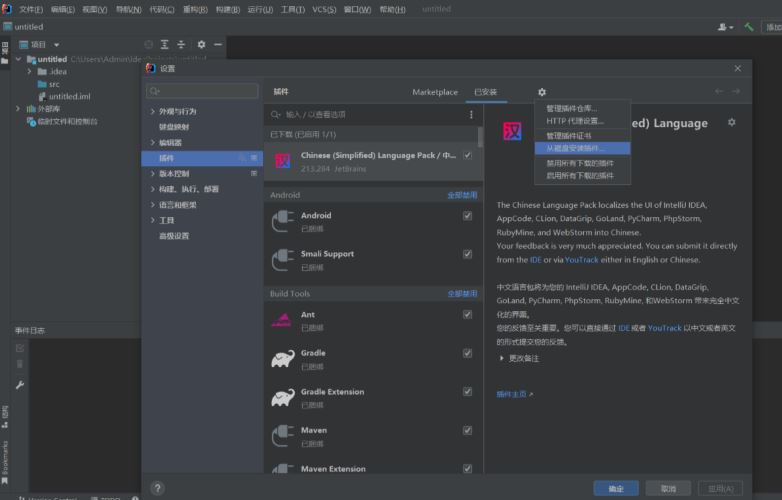Toggle the Chinese Language Pack checkbox
This screenshot has height=500, width=782.
pos(467,156)
